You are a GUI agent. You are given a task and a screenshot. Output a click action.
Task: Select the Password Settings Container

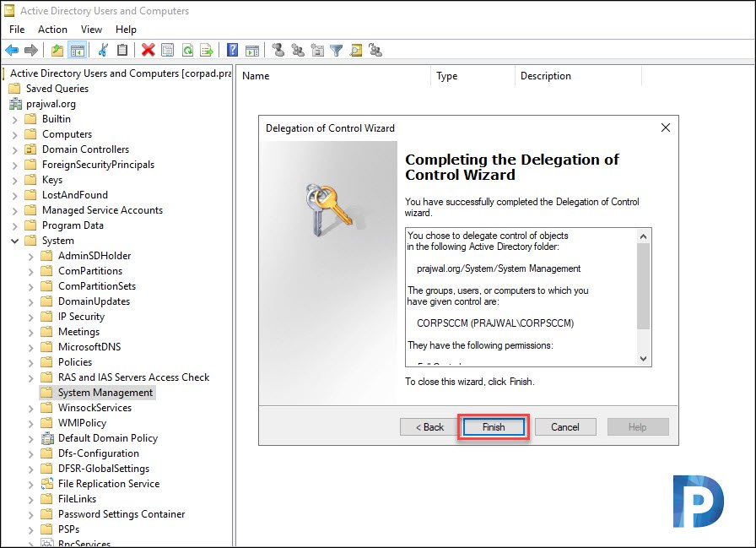(121, 513)
